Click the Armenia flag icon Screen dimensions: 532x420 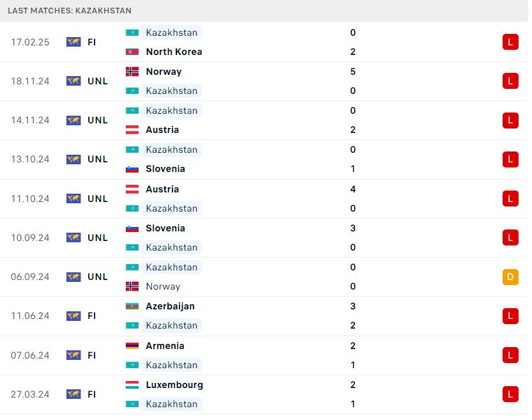point(132,346)
